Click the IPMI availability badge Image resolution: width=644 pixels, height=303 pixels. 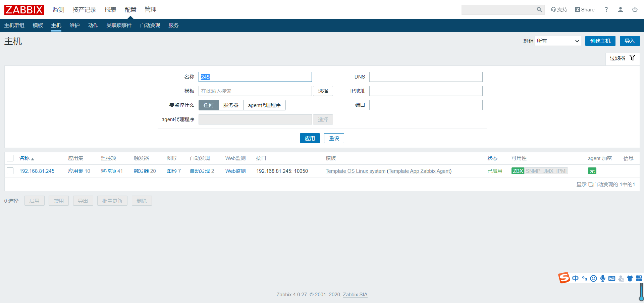(x=561, y=171)
